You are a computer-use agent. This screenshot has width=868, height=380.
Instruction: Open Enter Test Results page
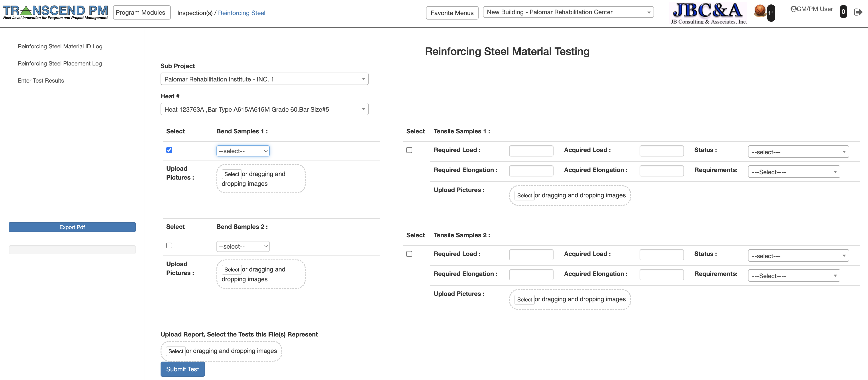41,81
